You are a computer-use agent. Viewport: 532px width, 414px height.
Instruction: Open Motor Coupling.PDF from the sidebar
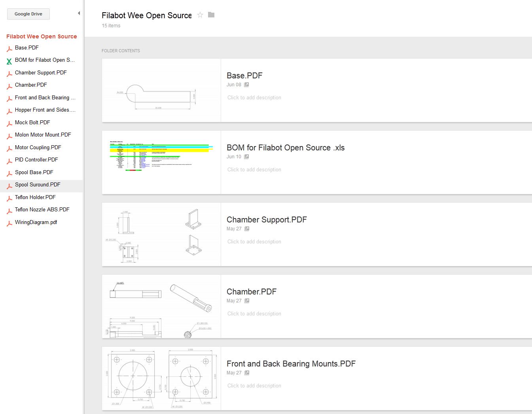[x=38, y=147]
